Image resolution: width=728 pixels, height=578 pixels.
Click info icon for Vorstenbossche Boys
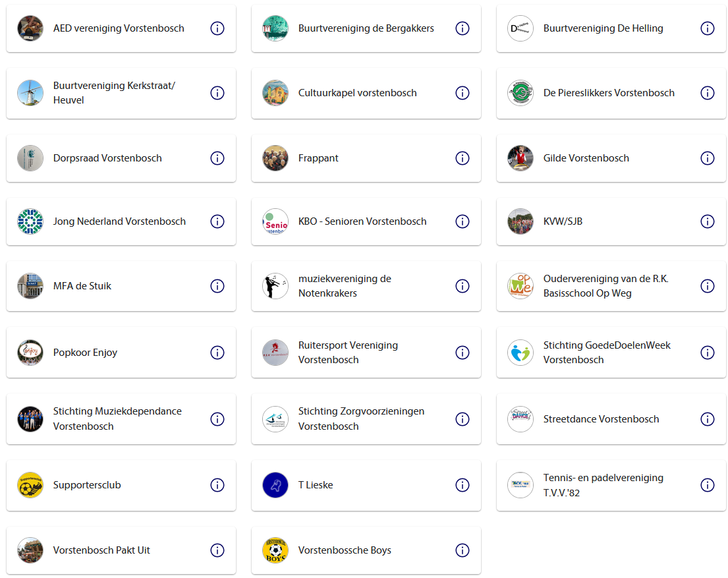pyautogui.click(x=462, y=550)
